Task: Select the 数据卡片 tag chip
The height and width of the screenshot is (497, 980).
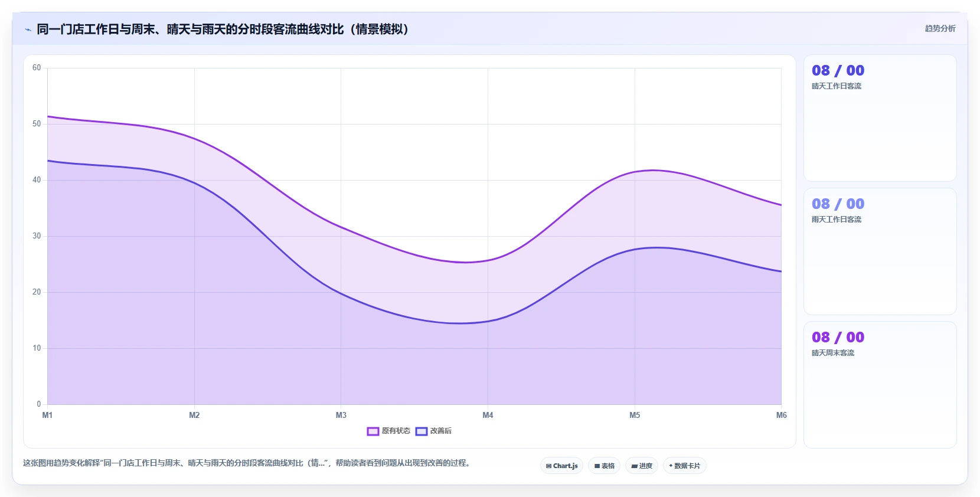Action: [x=685, y=466]
